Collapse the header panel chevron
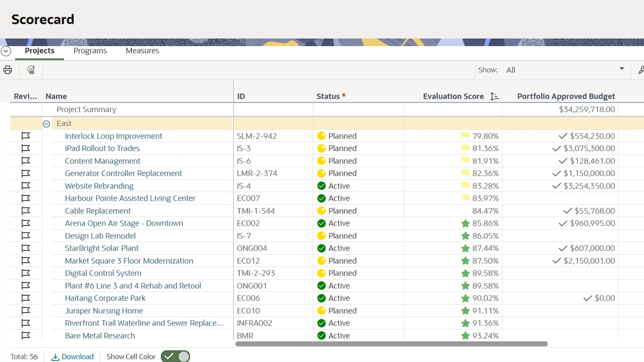Image resolution: width=644 pixels, height=362 pixels. coord(6,51)
